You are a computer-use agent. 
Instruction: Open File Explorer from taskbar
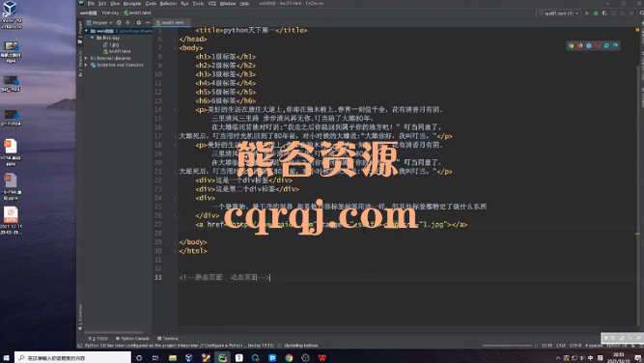click(173, 358)
